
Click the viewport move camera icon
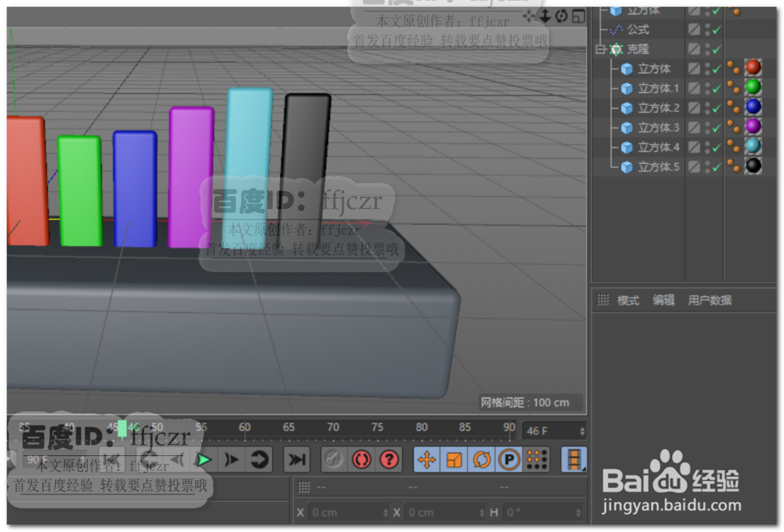[x=528, y=16]
